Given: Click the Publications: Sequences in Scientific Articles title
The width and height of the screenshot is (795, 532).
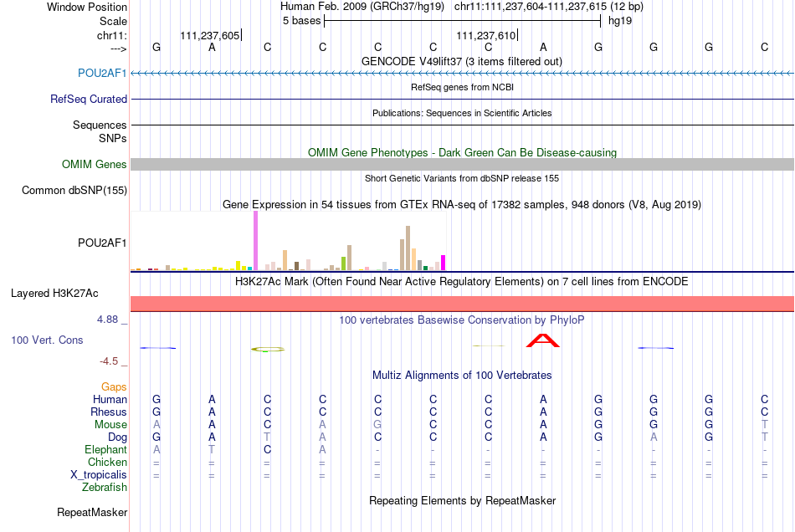Looking at the screenshot, I should [462, 113].
